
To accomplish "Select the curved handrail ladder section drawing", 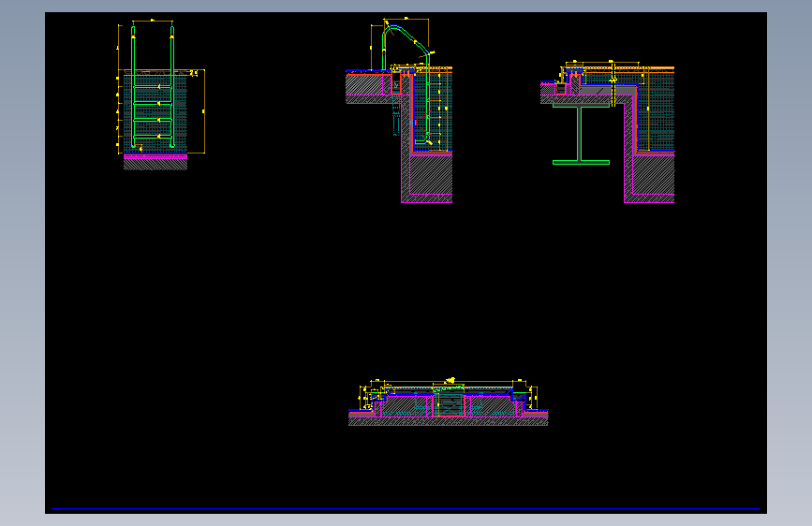I will (x=399, y=110).
